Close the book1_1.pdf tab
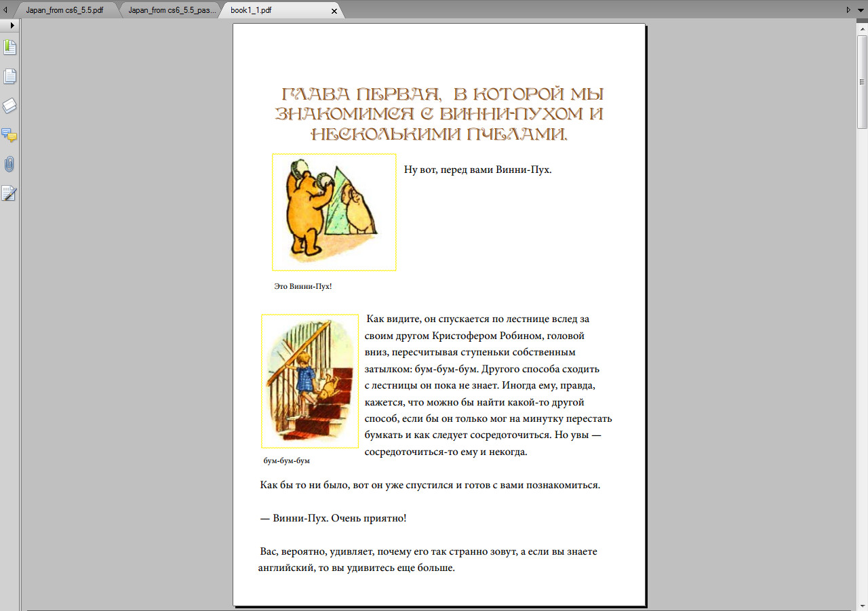The image size is (868, 611). (x=334, y=11)
